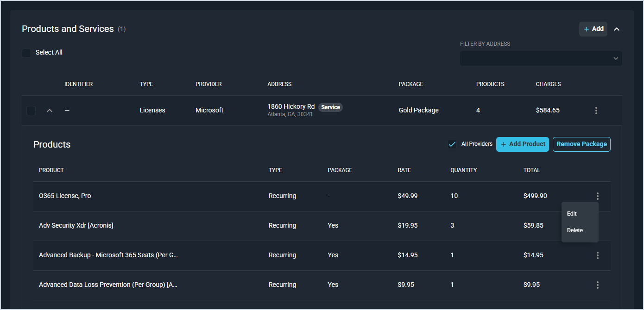Collapse the Licenses row details
644x310 pixels.
(x=50, y=111)
